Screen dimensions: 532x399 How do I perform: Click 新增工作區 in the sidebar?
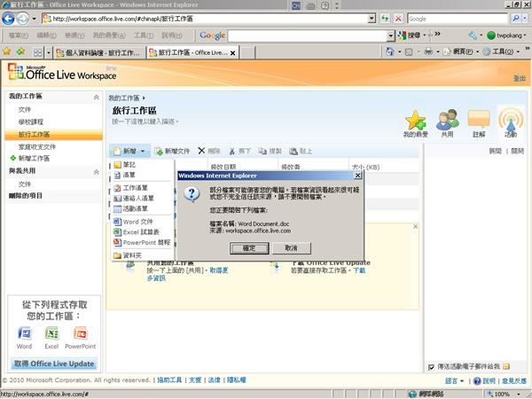34,158
